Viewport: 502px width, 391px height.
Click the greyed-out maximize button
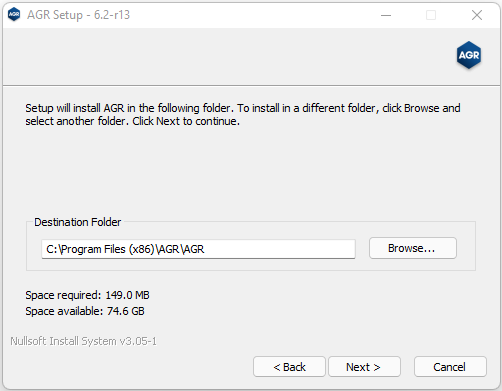point(431,15)
